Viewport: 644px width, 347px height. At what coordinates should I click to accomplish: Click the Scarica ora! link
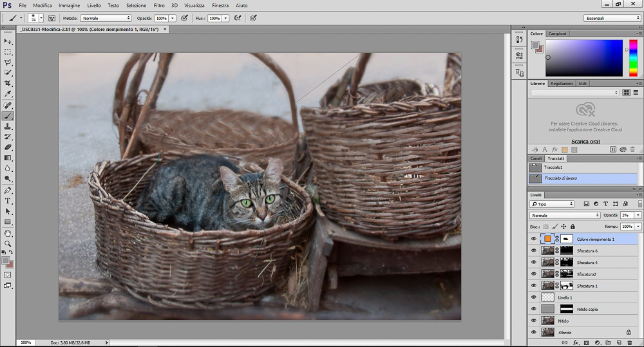click(x=585, y=141)
